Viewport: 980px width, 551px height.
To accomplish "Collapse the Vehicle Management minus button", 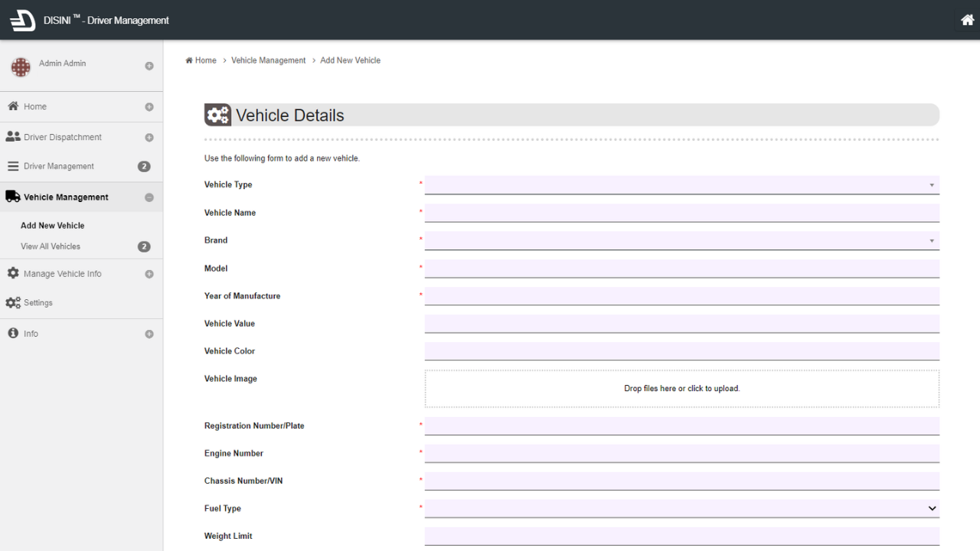I will point(149,197).
